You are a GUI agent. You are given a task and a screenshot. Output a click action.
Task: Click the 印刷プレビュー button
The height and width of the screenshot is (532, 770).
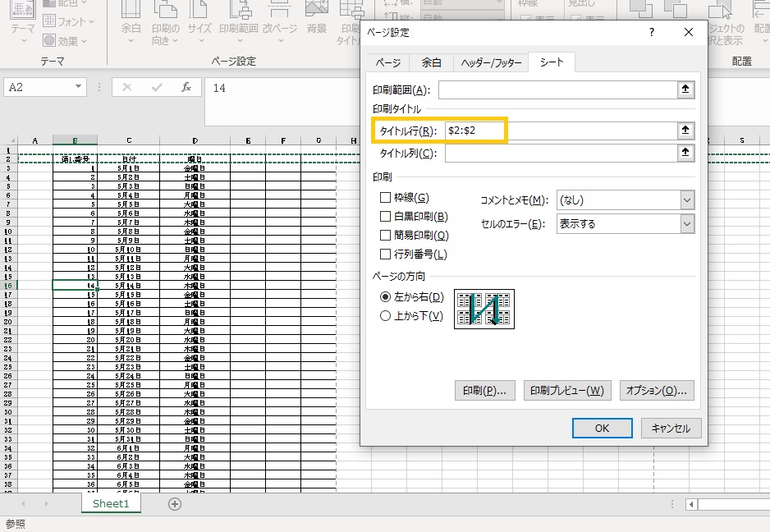(x=566, y=391)
